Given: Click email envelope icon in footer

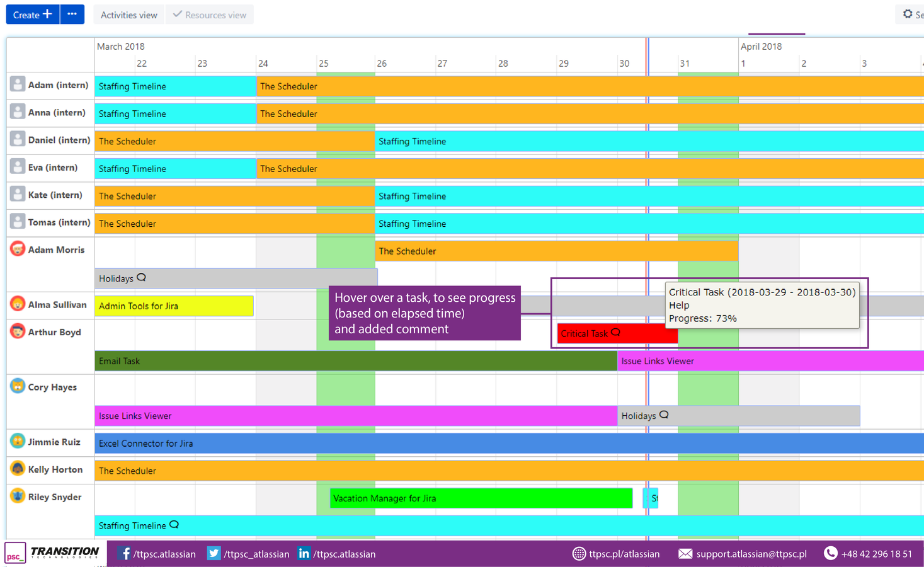Looking at the screenshot, I should pyautogui.click(x=685, y=554).
